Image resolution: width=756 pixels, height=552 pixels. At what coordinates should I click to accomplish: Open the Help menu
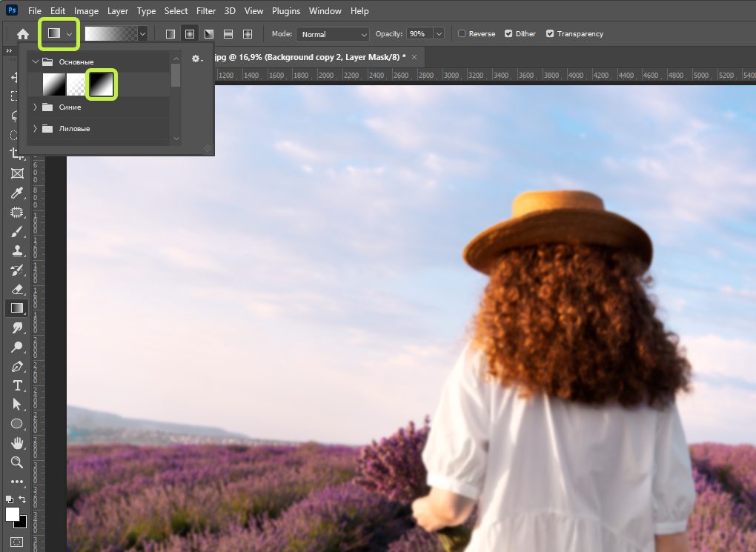[x=359, y=10]
